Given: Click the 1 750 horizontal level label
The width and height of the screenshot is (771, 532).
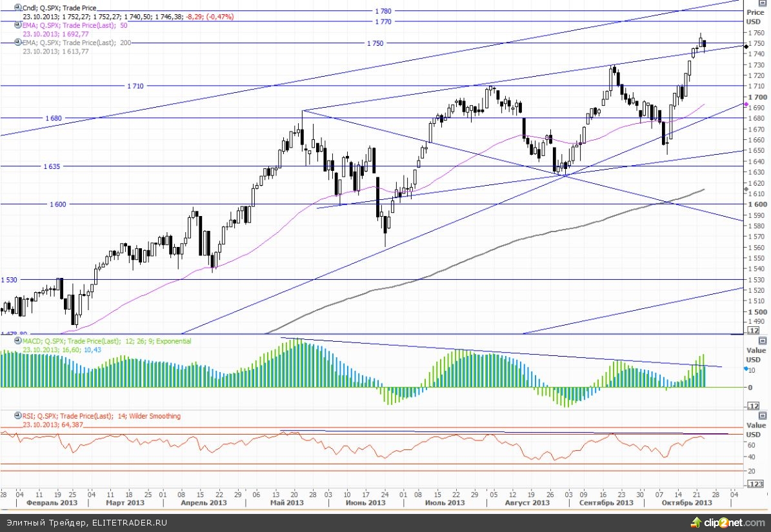Looking at the screenshot, I should pyautogui.click(x=375, y=43).
